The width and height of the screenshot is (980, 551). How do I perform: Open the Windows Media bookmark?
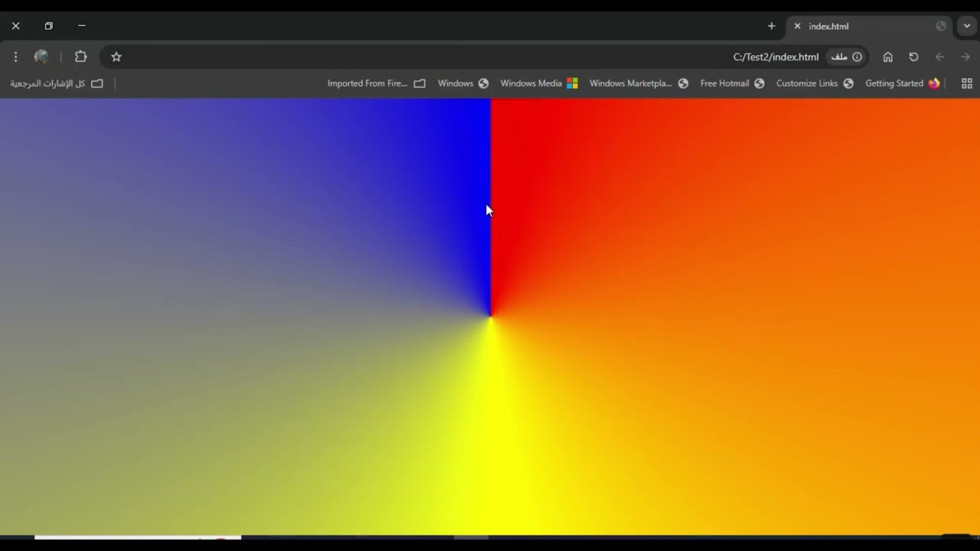[x=539, y=83]
